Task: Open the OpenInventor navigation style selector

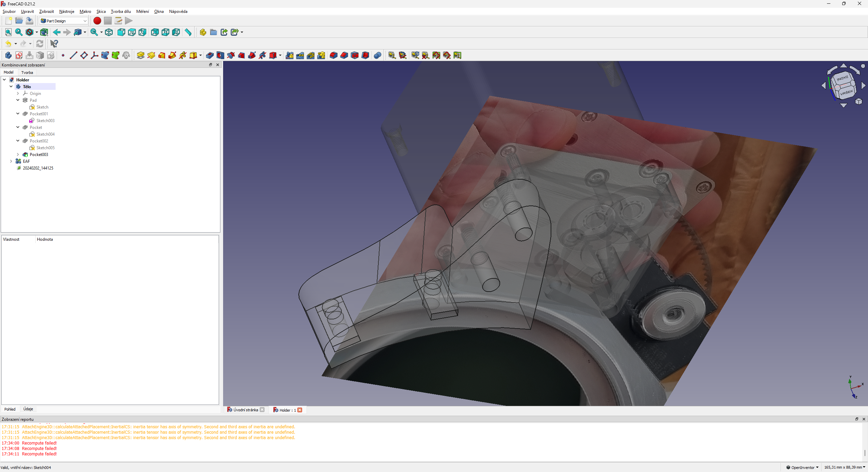Action: pos(803,467)
